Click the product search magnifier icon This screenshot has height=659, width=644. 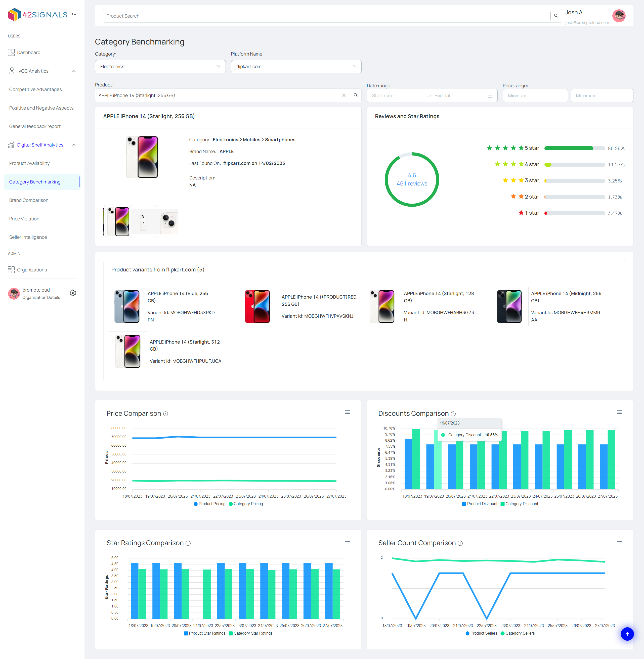click(x=556, y=16)
